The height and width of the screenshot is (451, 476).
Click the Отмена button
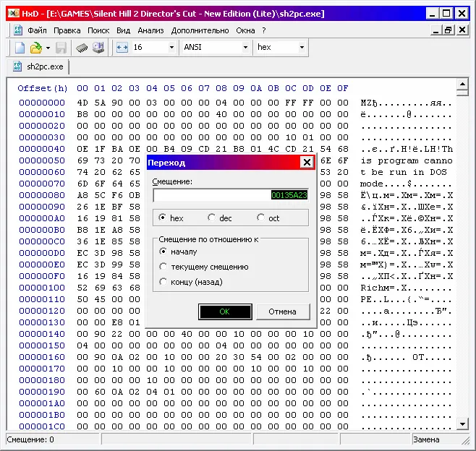282,312
